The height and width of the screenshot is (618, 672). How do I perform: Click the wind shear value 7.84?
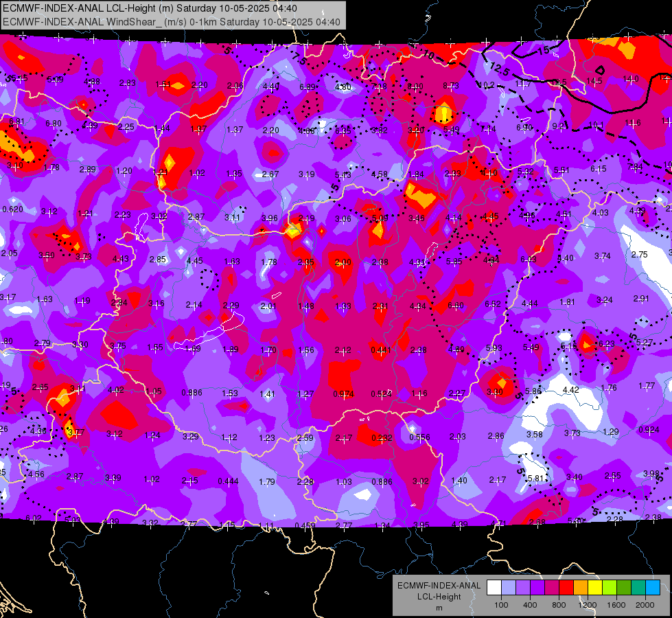635,166
